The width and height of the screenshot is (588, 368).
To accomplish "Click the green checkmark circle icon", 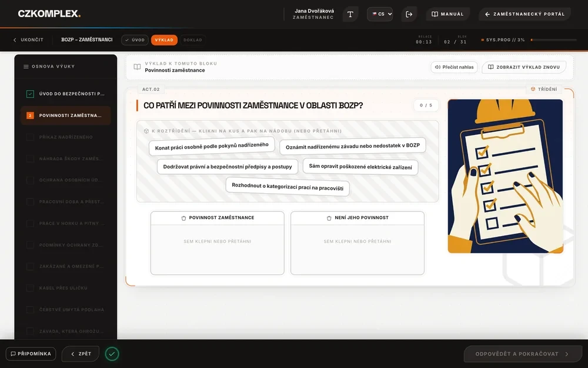I will [112, 354].
